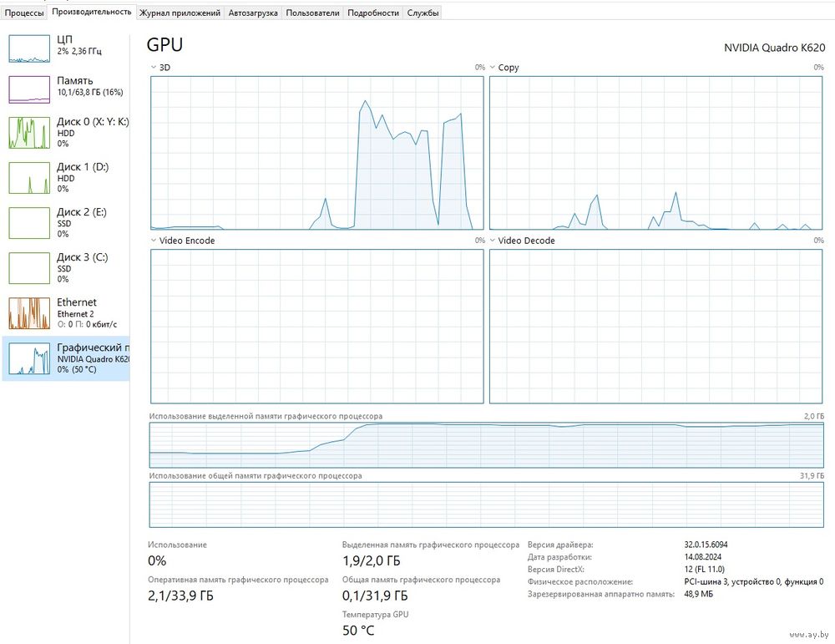Click the dedicated GPU memory usage graph
The width and height of the screenshot is (835, 644).
(x=486, y=445)
